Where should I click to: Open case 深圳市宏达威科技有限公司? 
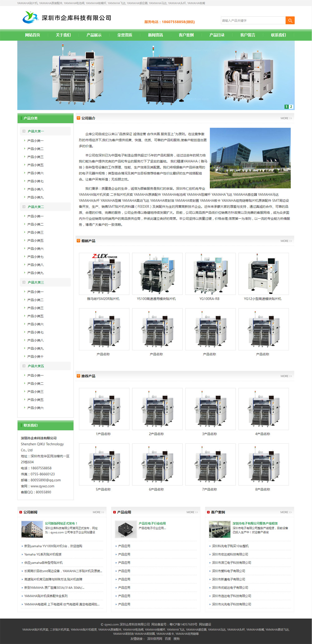click(230, 554)
